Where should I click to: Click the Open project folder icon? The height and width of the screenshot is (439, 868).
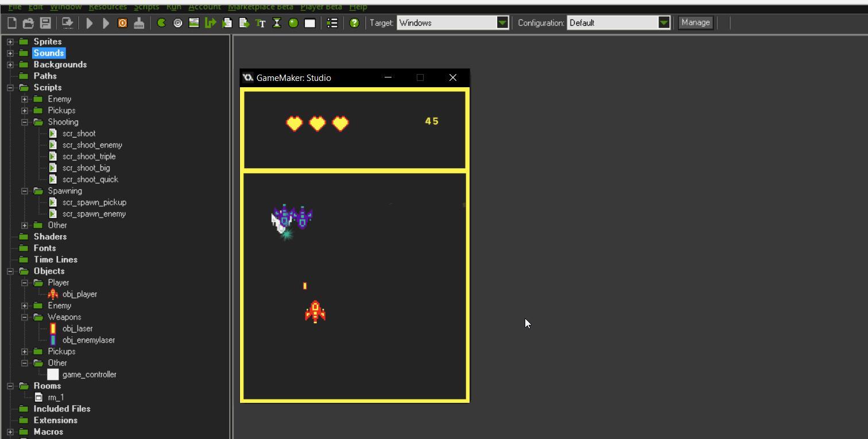pos(28,23)
